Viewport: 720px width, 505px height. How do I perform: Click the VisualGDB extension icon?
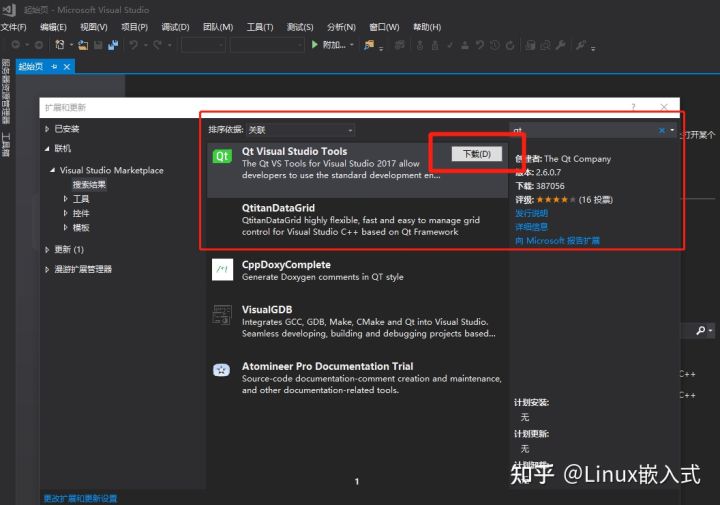(222, 316)
